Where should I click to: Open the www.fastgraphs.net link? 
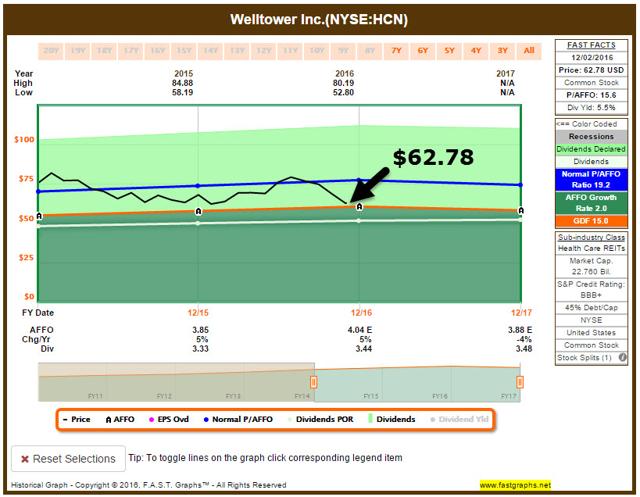tap(515, 485)
